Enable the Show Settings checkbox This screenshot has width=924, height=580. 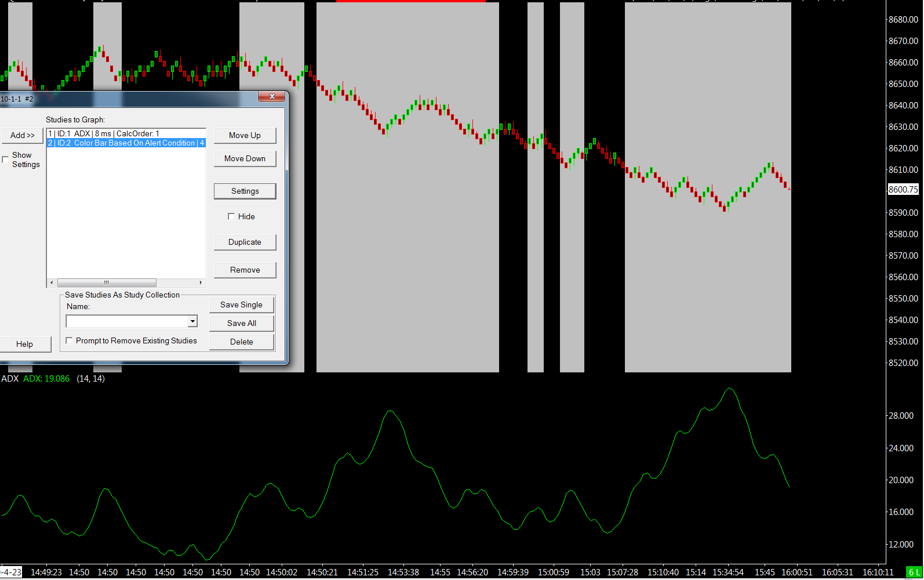click(x=6, y=159)
